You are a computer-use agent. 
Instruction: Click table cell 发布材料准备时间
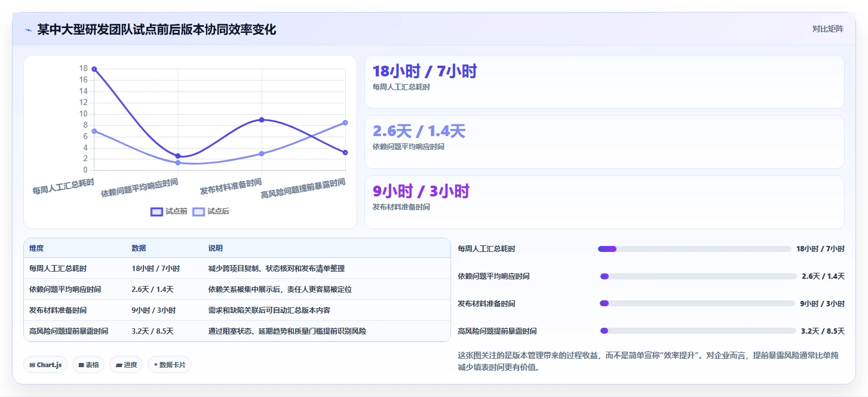58,310
